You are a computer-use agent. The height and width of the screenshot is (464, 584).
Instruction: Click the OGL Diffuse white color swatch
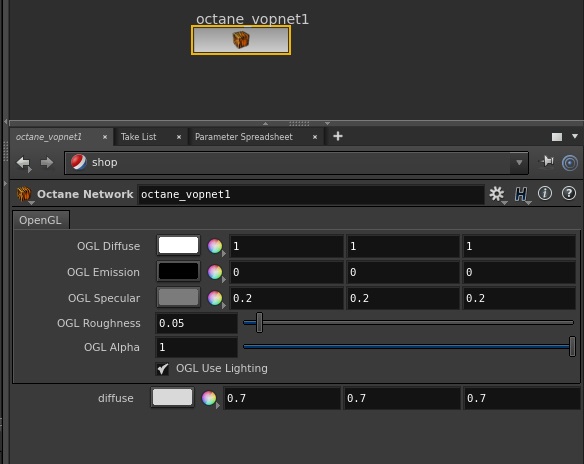point(178,245)
